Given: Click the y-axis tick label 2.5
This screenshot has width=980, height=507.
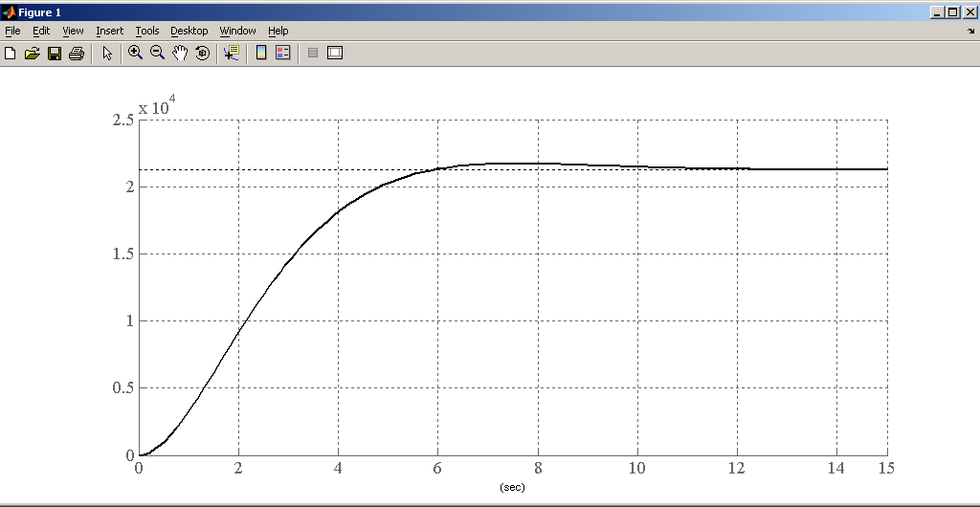Looking at the screenshot, I should coord(122,120).
